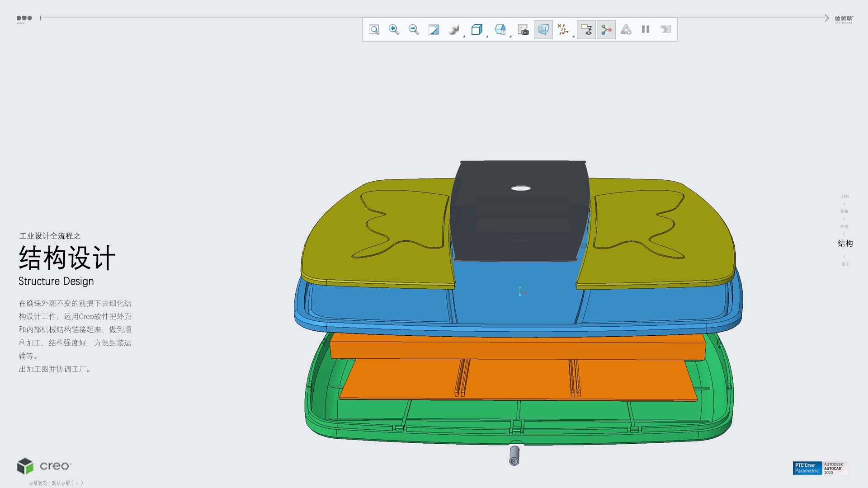The image size is (868, 488).
Task: Expand the Datum Display Filters dropdown arrow
Action: click(x=573, y=36)
